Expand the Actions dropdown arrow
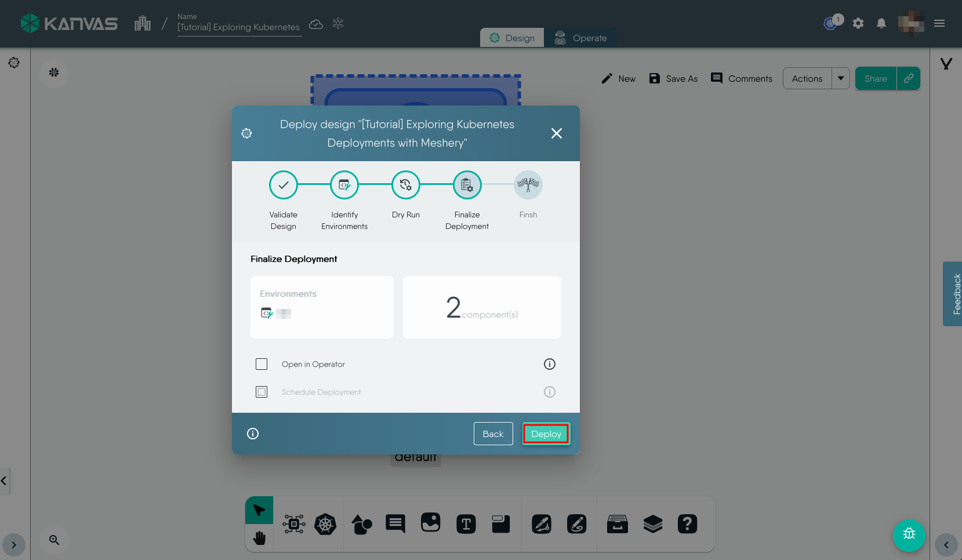This screenshot has height=560, width=962. coord(840,78)
